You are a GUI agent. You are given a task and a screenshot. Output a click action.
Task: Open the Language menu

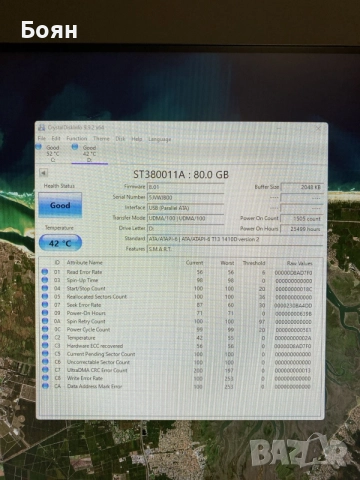tap(159, 139)
